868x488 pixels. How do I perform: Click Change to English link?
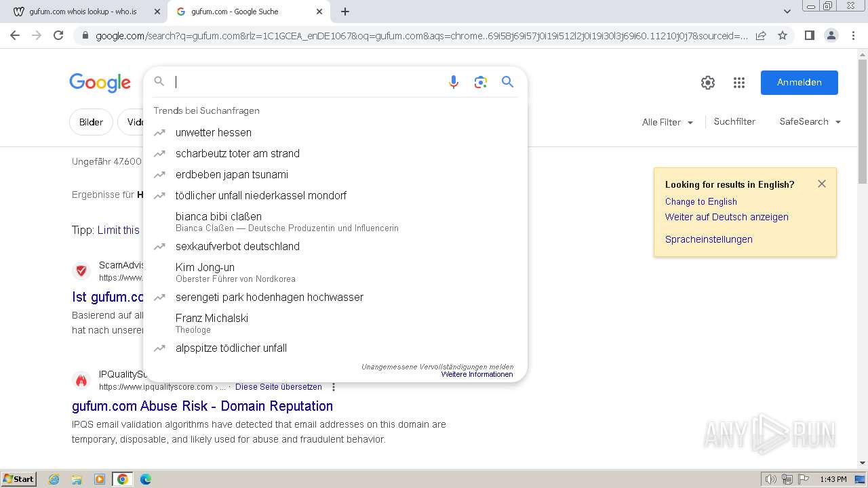[x=701, y=201]
